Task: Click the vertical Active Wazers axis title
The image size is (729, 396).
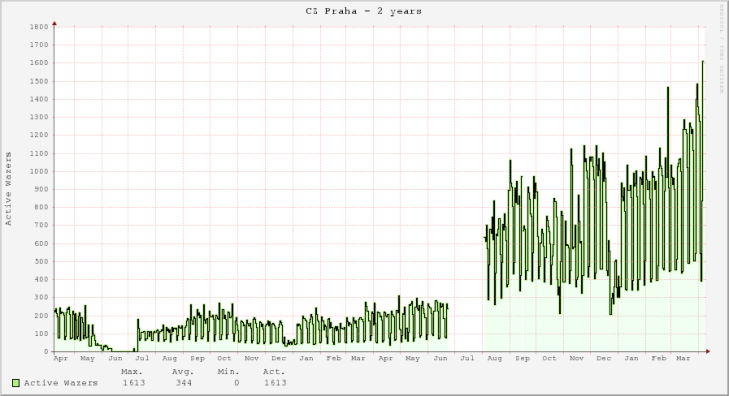Action: point(8,189)
